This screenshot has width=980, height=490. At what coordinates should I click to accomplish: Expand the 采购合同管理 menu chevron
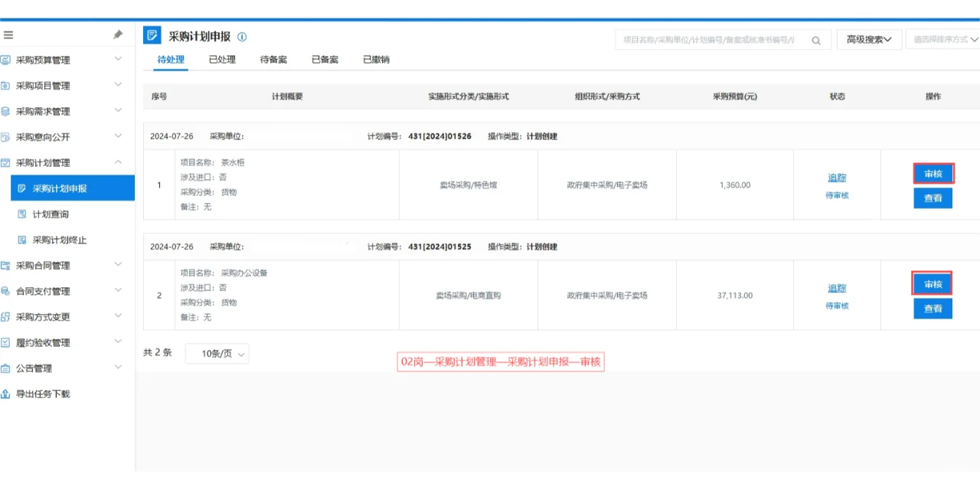pyautogui.click(x=118, y=265)
